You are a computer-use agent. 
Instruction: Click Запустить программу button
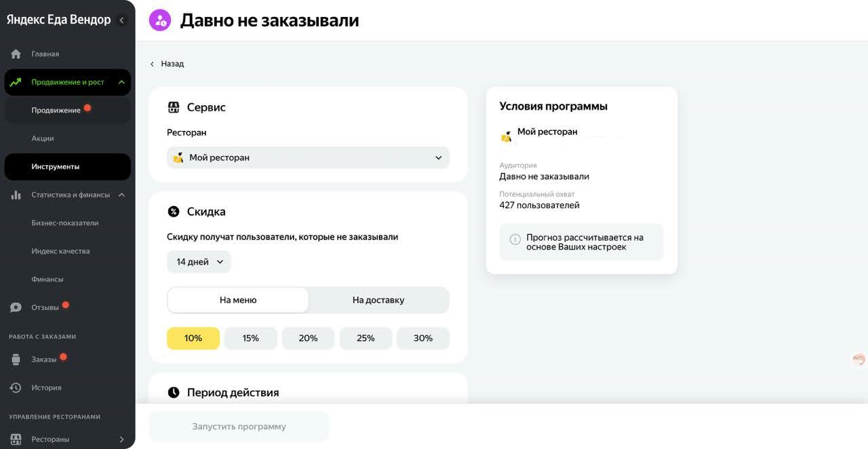(239, 427)
